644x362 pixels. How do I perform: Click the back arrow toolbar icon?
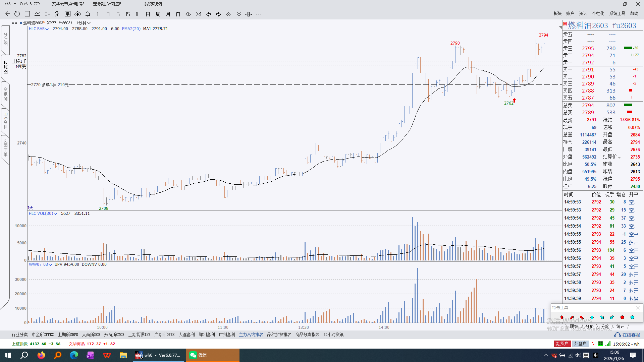(7, 14)
